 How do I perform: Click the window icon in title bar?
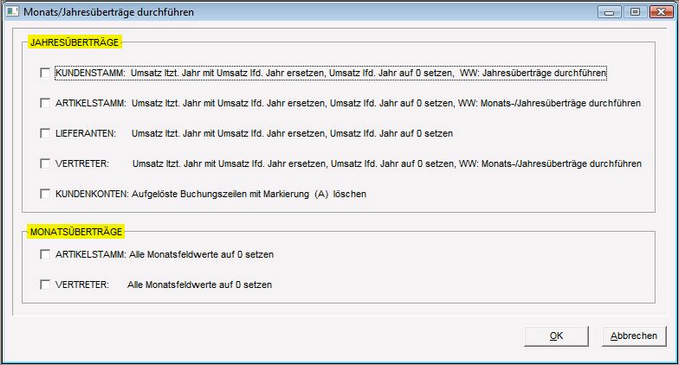click(12, 12)
